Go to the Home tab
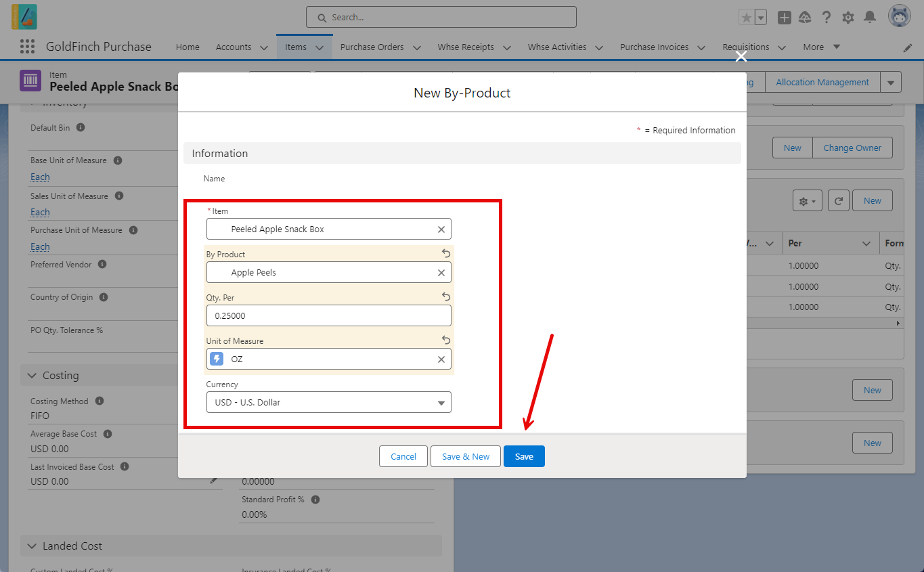Viewport: 924px width, 572px height. (188, 47)
